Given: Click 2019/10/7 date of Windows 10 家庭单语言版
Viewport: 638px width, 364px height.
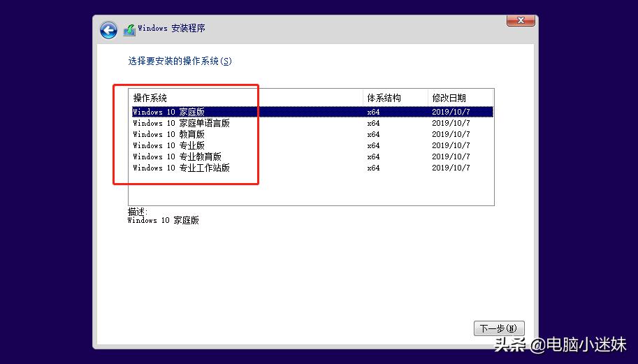Looking at the screenshot, I should tap(451, 123).
